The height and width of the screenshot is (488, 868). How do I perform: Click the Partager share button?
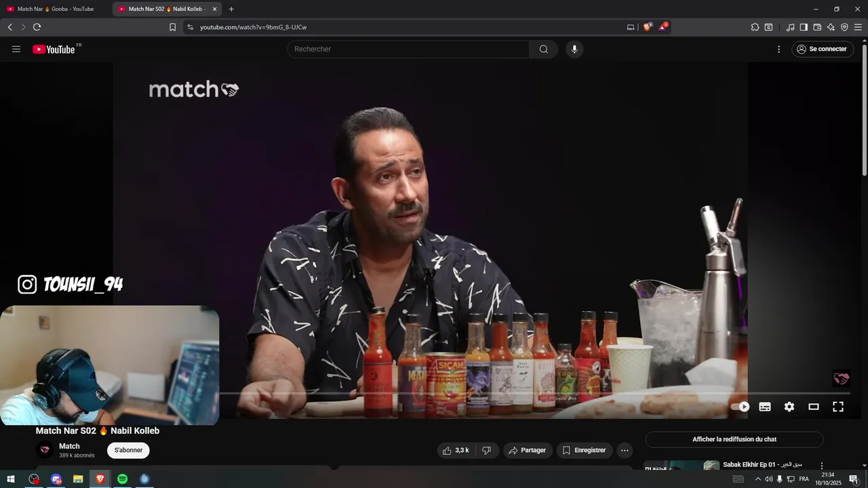[x=527, y=450]
